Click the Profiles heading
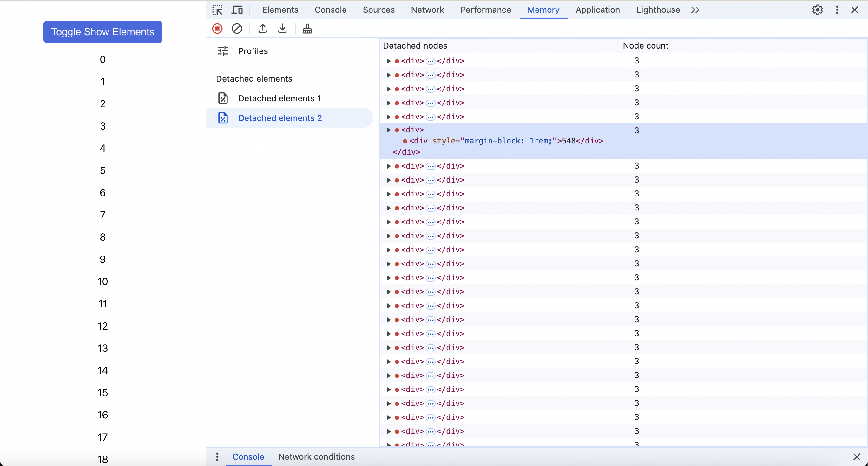The width and height of the screenshot is (868, 466). point(253,51)
